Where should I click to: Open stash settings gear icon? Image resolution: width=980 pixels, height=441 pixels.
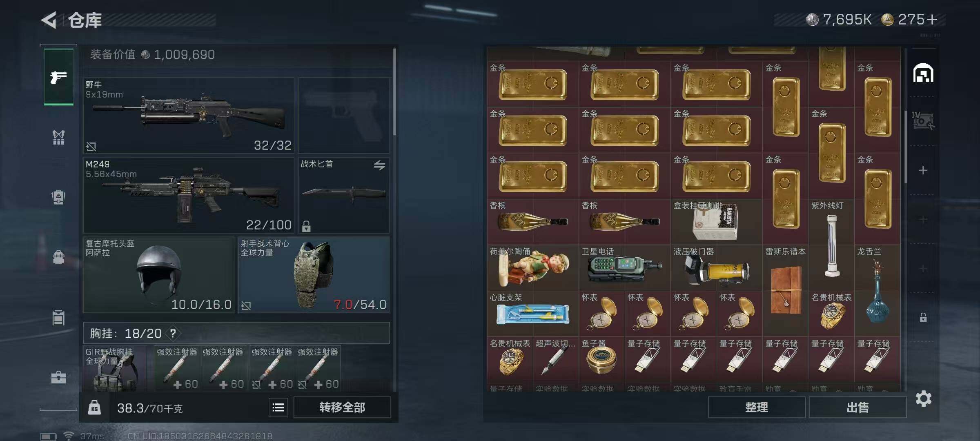pos(923,399)
